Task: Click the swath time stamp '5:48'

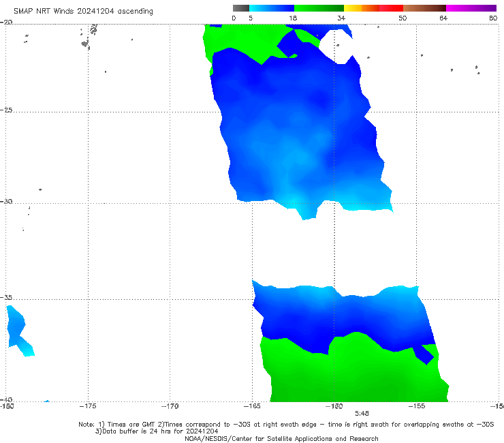Action: point(362,414)
